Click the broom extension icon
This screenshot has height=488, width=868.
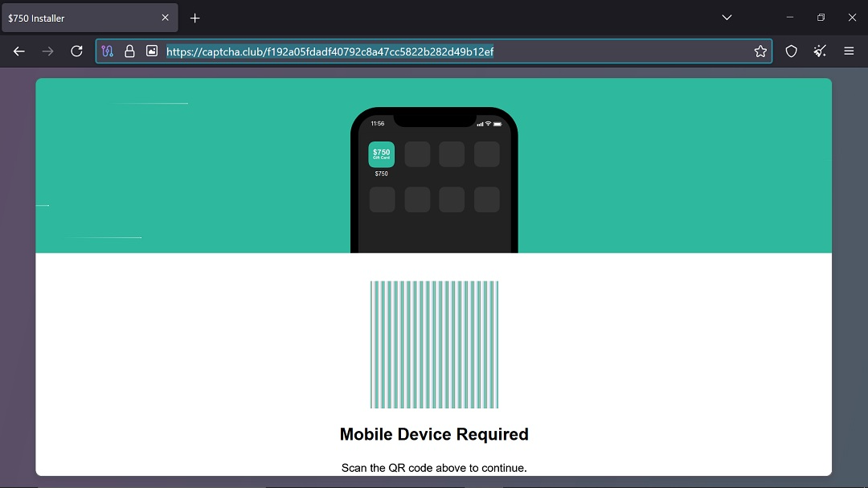pos(820,51)
